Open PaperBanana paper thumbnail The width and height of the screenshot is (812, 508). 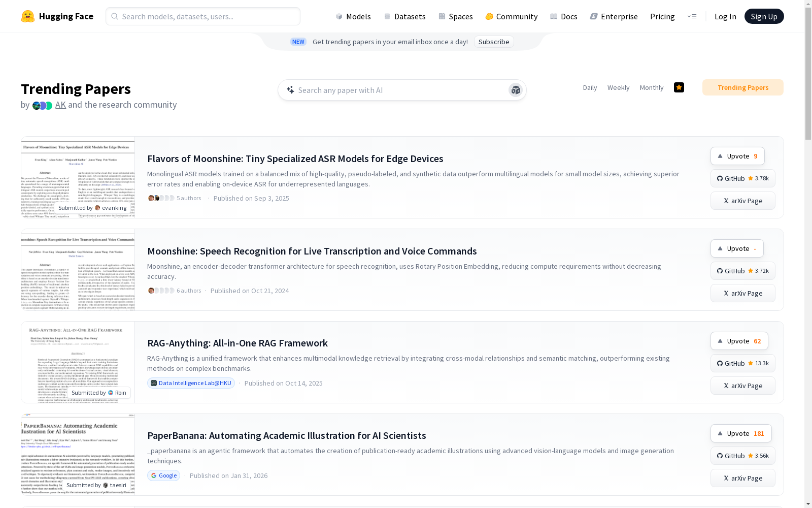(x=78, y=455)
